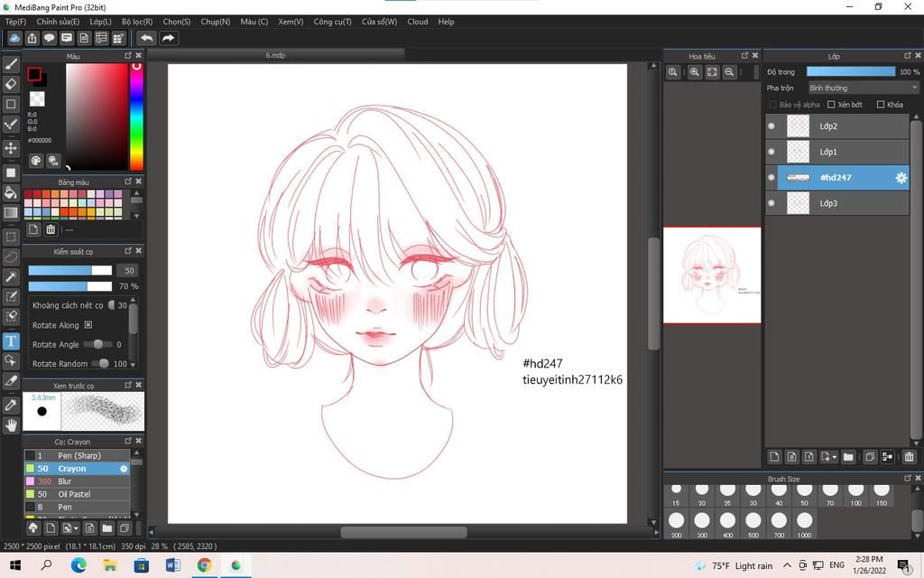The image size is (924, 578).
Task: Open the Lớp(L) menu
Action: (100, 22)
